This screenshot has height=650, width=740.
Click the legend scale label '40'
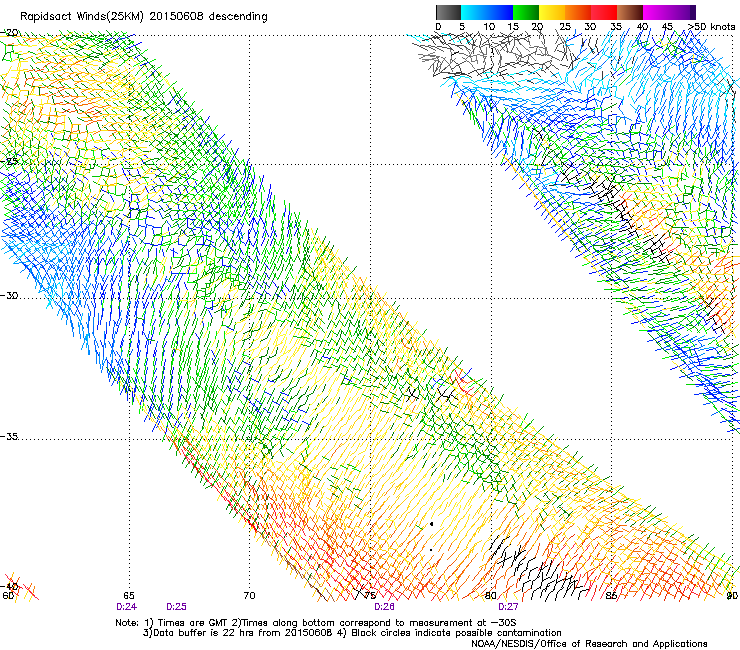642,27
